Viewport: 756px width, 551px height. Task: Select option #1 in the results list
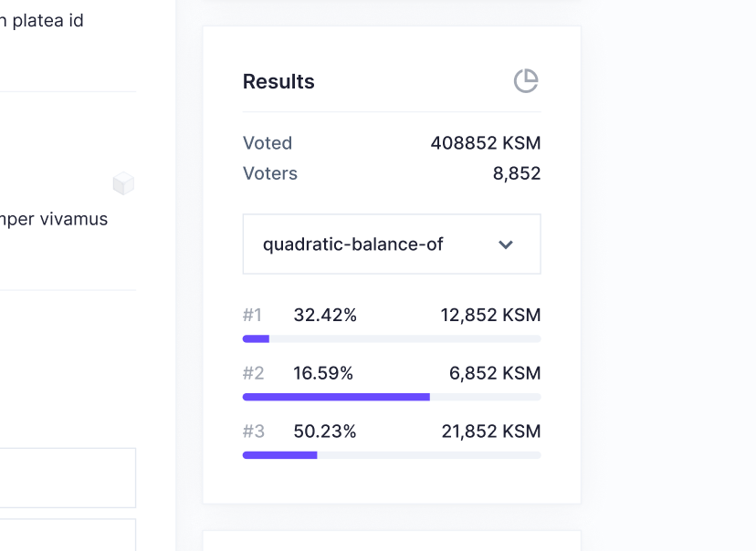pyautogui.click(x=253, y=315)
